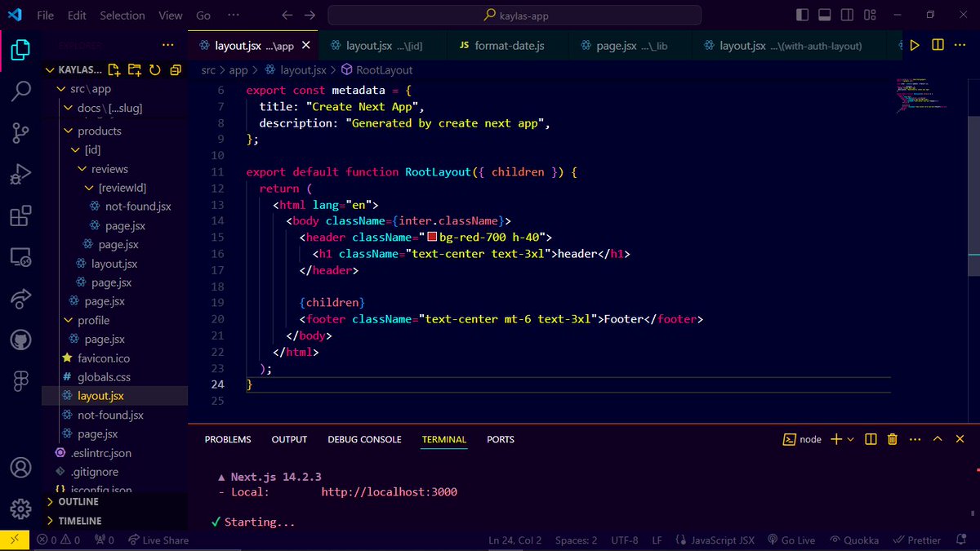This screenshot has width=980, height=551.
Task: Open the Manage gear icon
Action: (20, 509)
